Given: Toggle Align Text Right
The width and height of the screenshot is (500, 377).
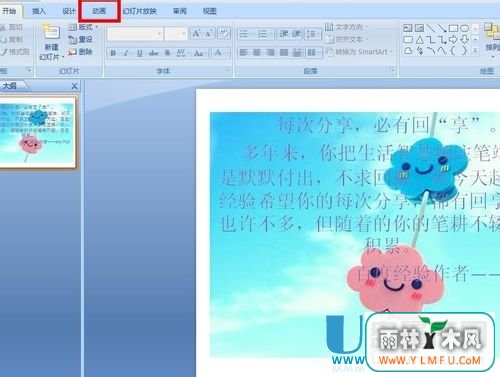Looking at the screenshot, I should [270, 53].
